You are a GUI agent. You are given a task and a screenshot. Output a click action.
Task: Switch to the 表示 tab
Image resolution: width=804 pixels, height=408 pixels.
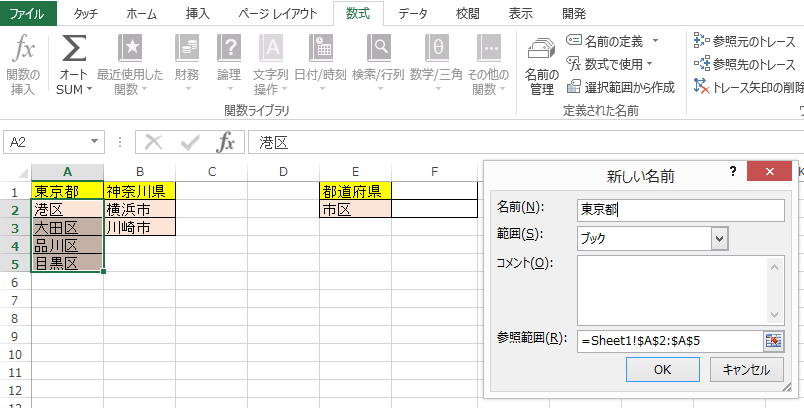[x=520, y=13]
